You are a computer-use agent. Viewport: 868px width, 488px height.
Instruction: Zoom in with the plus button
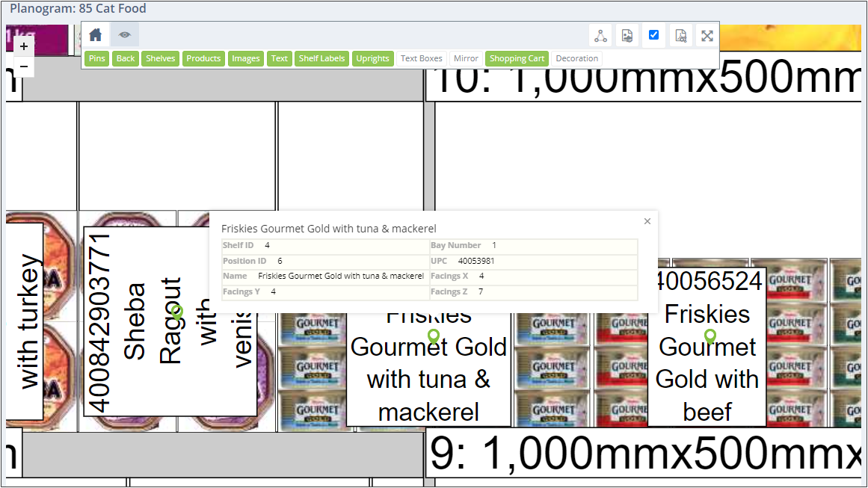click(24, 46)
